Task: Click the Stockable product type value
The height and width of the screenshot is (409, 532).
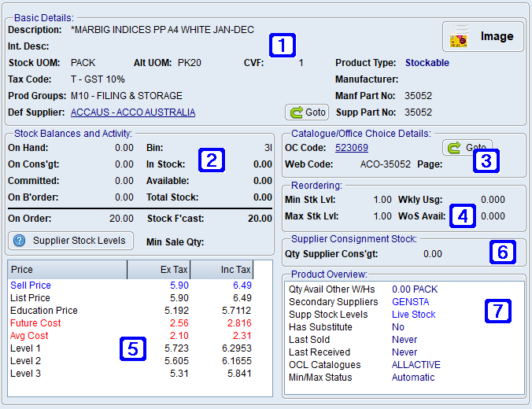Action: pos(427,63)
